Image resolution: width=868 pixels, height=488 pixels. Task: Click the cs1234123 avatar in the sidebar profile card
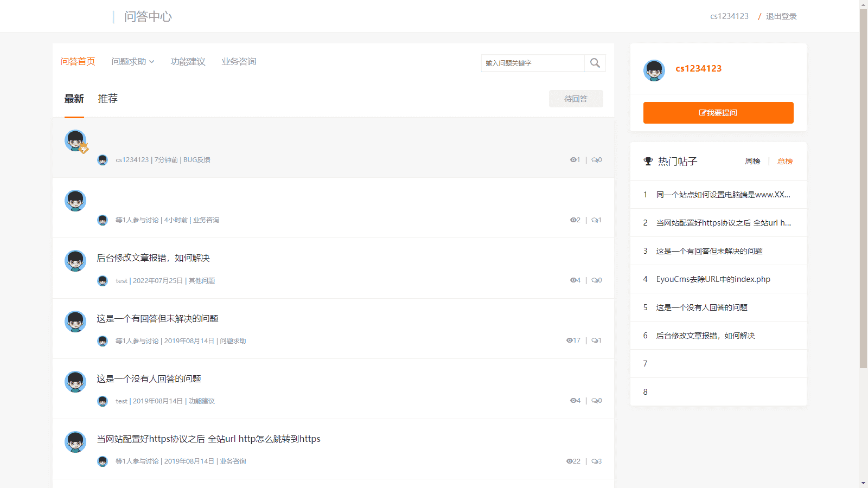coord(654,70)
